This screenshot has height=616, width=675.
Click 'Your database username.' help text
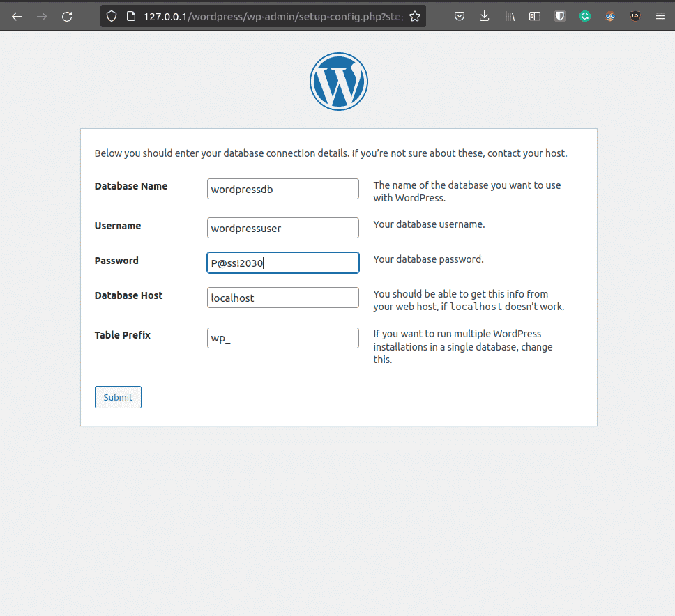point(429,224)
